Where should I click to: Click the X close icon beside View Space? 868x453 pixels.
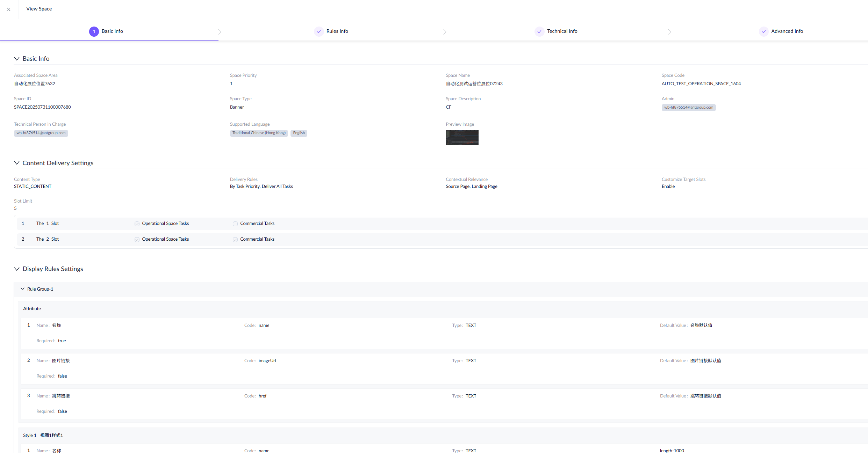click(8, 9)
